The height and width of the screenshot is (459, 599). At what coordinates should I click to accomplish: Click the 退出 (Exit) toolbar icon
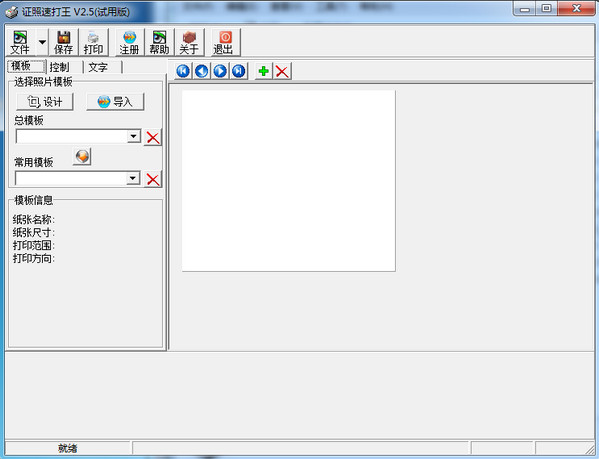tap(225, 42)
